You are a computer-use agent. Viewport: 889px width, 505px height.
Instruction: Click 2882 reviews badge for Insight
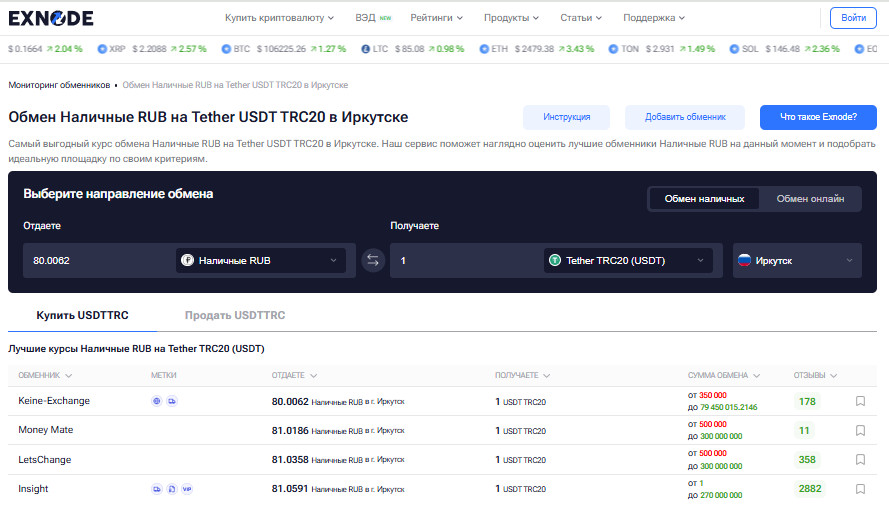click(x=810, y=489)
